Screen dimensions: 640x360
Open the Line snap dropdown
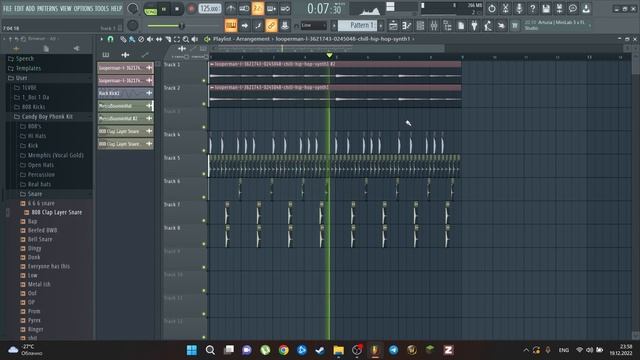[x=313, y=25]
